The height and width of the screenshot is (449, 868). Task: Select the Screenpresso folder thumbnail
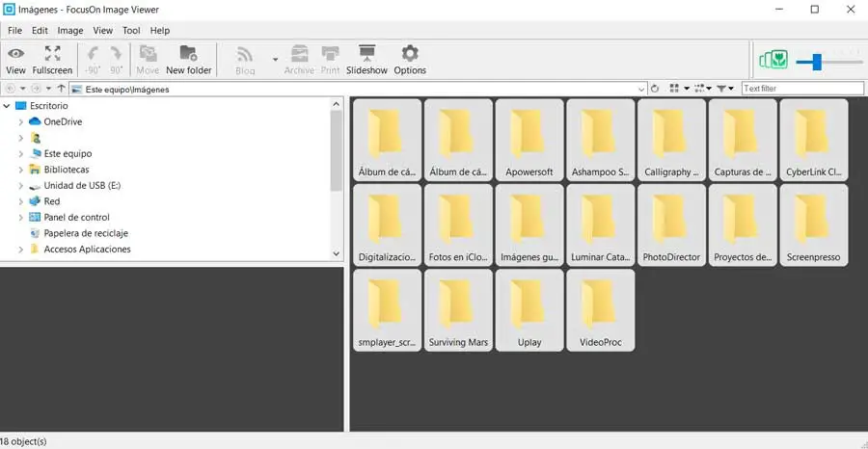click(x=814, y=225)
